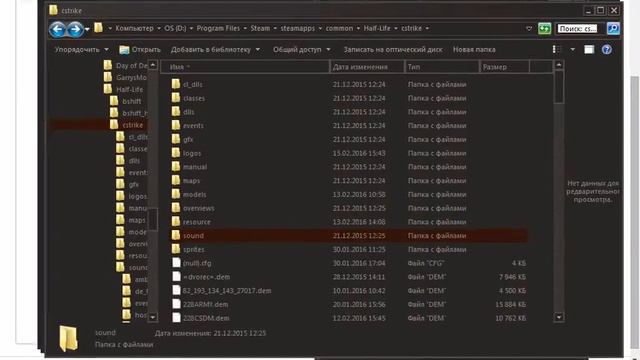Select the overviews folder icon in file list
The height and width of the screenshot is (360, 640).
coord(176,208)
